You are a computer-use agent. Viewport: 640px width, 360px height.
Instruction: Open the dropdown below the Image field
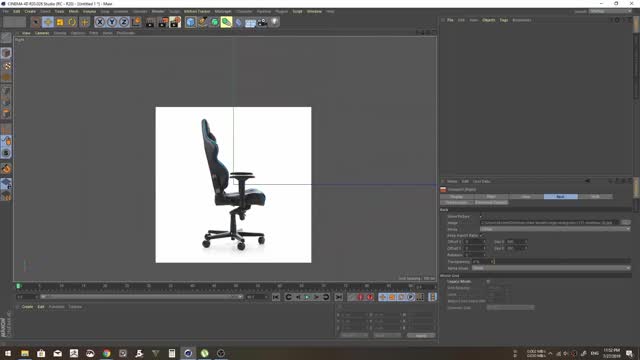[555, 229]
